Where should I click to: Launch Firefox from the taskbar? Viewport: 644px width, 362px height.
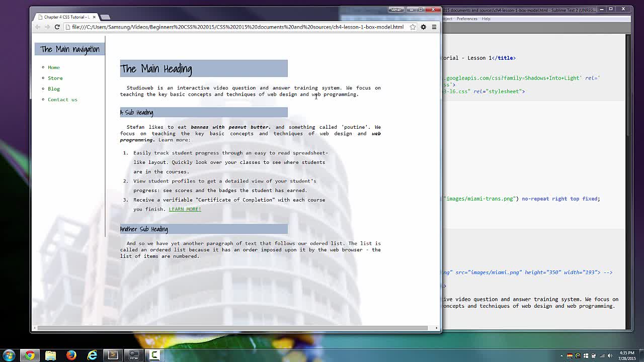[x=71, y=355]
